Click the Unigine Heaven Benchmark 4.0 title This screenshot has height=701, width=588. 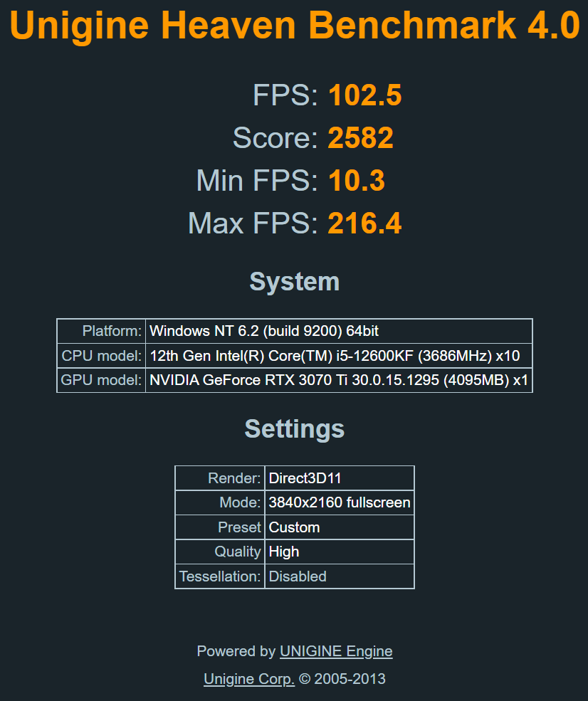point(294,26)
